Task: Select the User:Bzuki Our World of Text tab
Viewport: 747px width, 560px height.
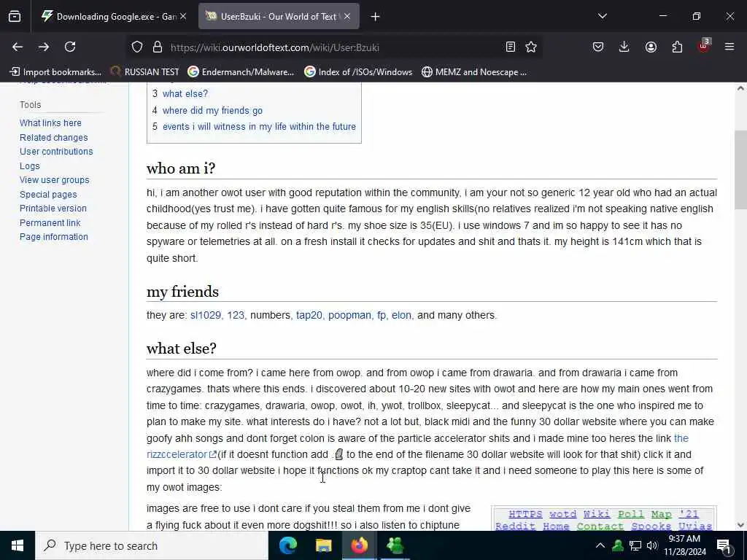Action: click(x=279, y=17)
